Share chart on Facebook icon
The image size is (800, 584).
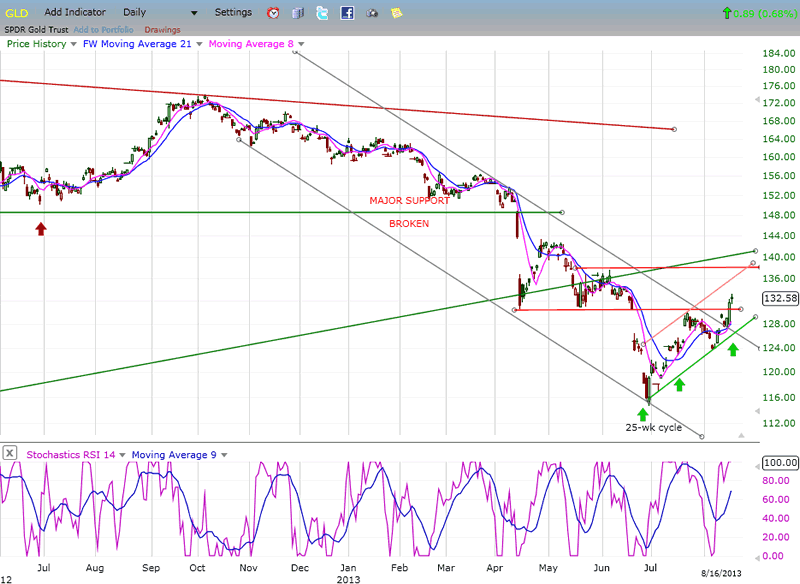(x=347, y=13)
